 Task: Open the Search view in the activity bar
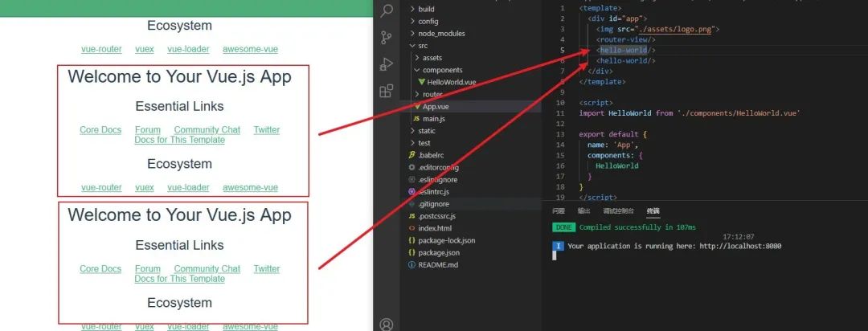[x=387, y=10]
